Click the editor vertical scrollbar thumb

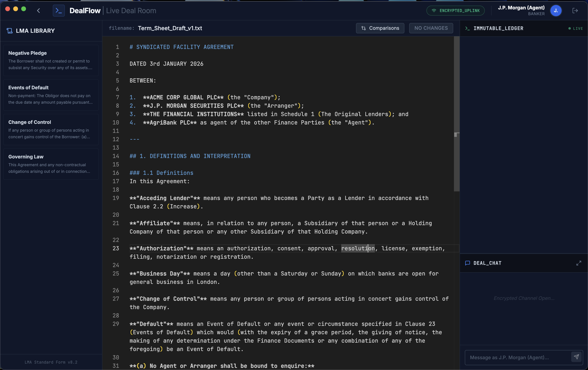click(456, 114)
